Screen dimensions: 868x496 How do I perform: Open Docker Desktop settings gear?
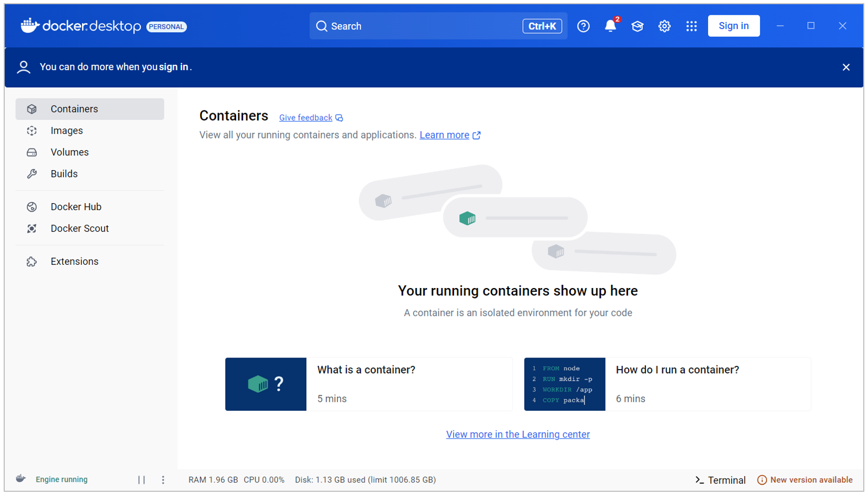pos(663,25)
